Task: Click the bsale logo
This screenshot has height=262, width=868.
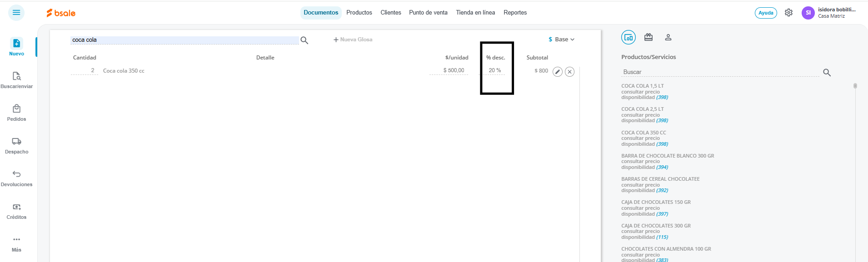Action: (x=61, y=13)
